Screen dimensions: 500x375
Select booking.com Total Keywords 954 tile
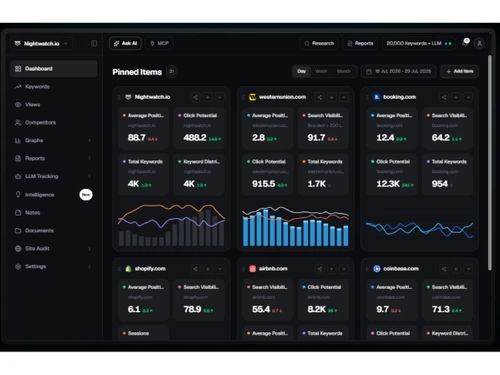(447, 174)
